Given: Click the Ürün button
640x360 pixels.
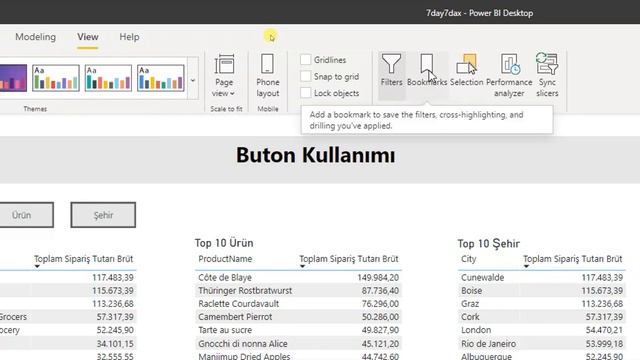Looking at the screenshot, I should tap(26, 215).
